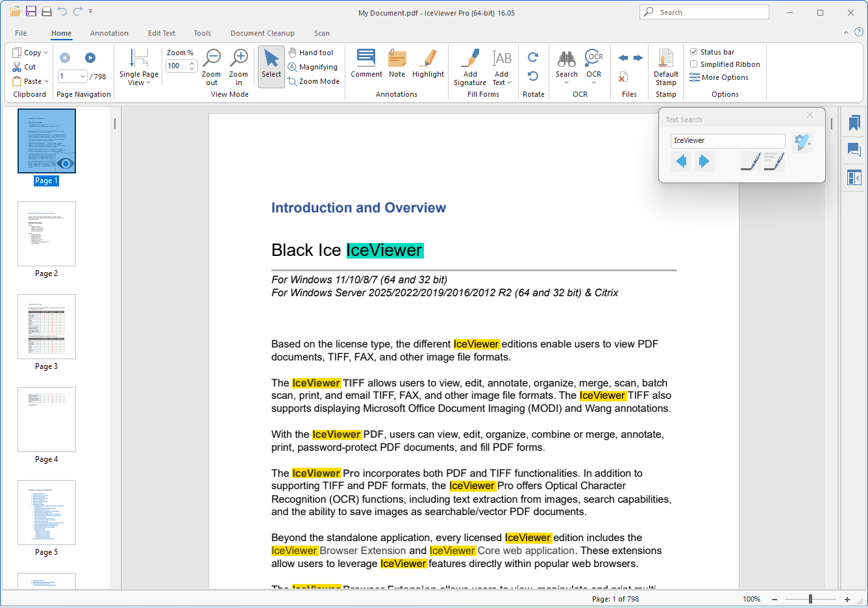Switch to the Document Cleanup tab

click(x=262, y=33)
